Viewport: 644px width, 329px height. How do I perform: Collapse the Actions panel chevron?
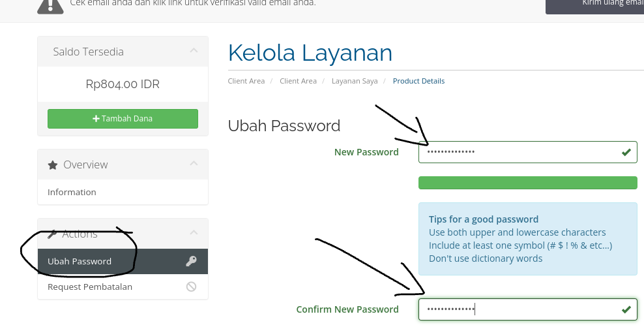pyautogui.click(x=194, y=233)
